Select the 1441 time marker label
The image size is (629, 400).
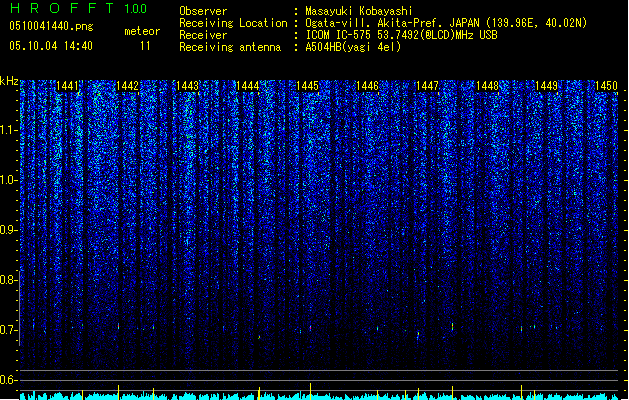pyautogui.click(x=67, y=86)
